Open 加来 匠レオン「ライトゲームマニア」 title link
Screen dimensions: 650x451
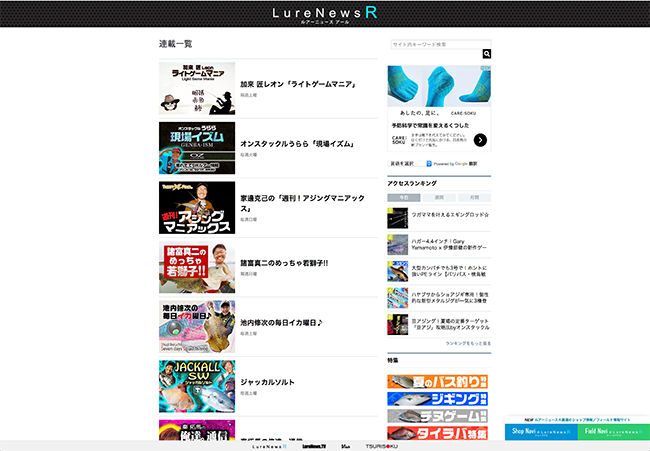(x=298, y=84)
